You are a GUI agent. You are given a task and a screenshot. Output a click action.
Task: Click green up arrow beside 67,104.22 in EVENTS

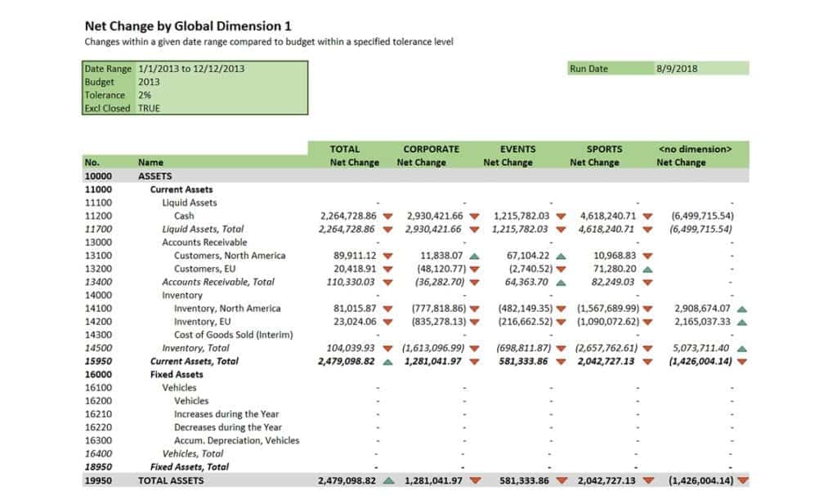point(561,256)
